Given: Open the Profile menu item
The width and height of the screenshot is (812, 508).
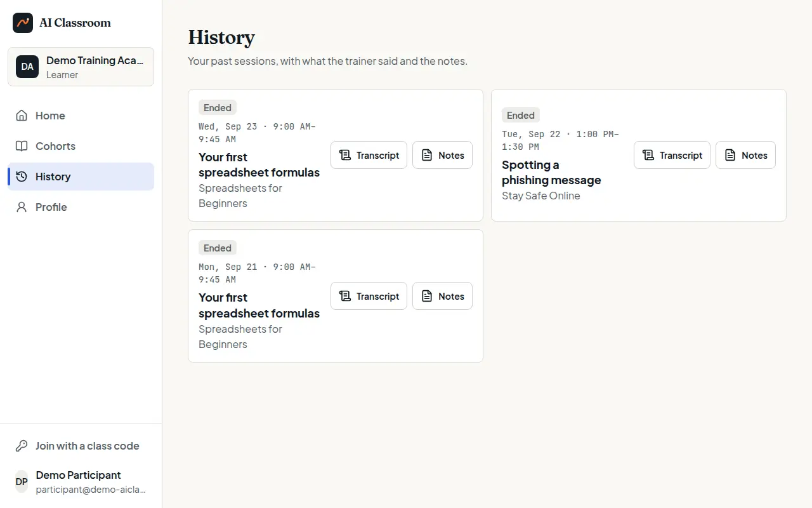Looking at the screenshot, I should coord(81,207).
